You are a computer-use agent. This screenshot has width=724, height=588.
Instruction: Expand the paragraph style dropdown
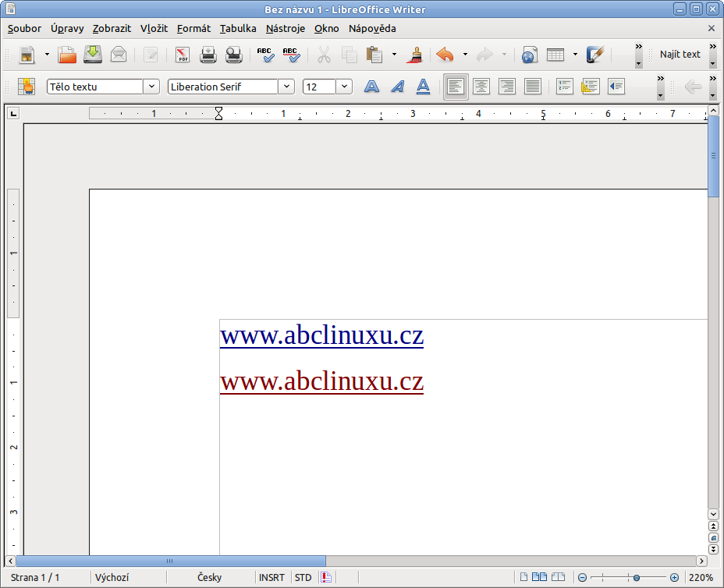click(x=151, y=87)
